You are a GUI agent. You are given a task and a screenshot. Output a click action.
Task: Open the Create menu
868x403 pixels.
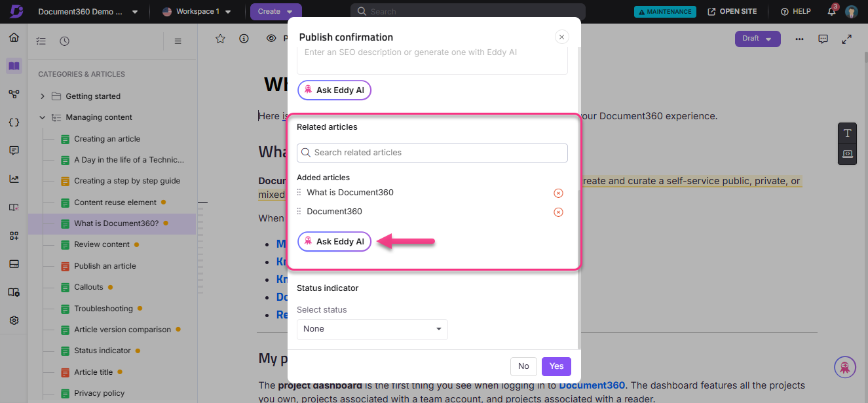tap(276, 11)
